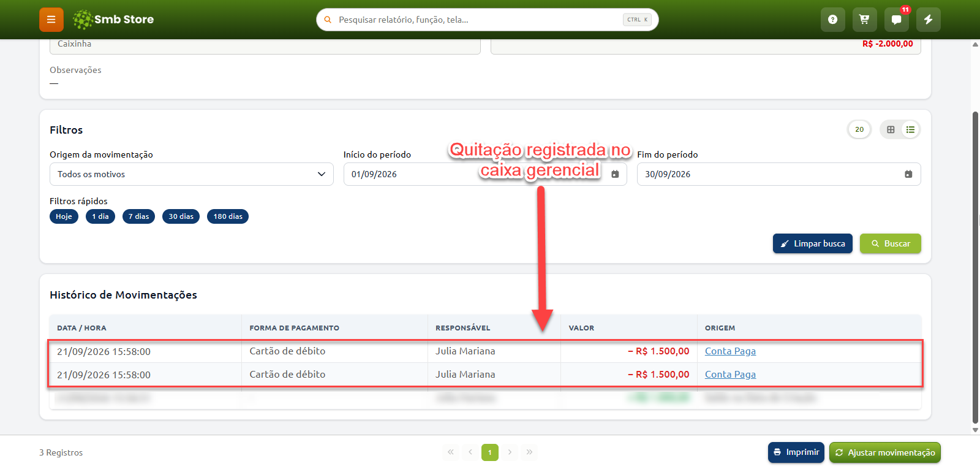Click the Caixinha field
980x469 pixels.
[265, 45]
